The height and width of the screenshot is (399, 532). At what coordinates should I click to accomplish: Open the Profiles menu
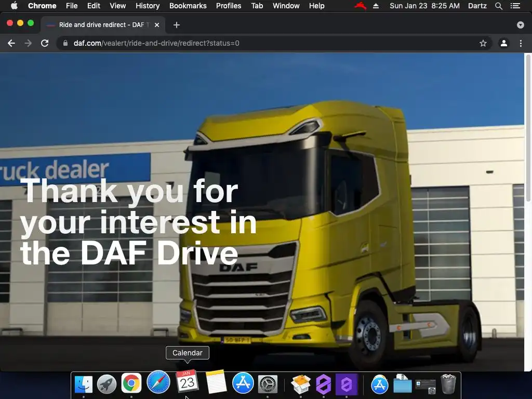pos(229,6)
